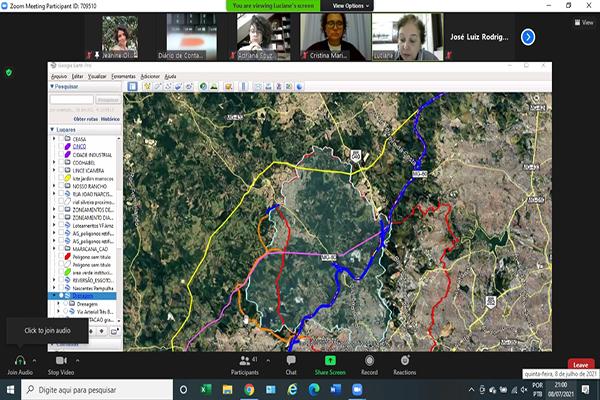Image resolution: width=600 pixels, height=400 pixels.
Task: Open Excel from the taskbar
Action: (x=206, y=390)
